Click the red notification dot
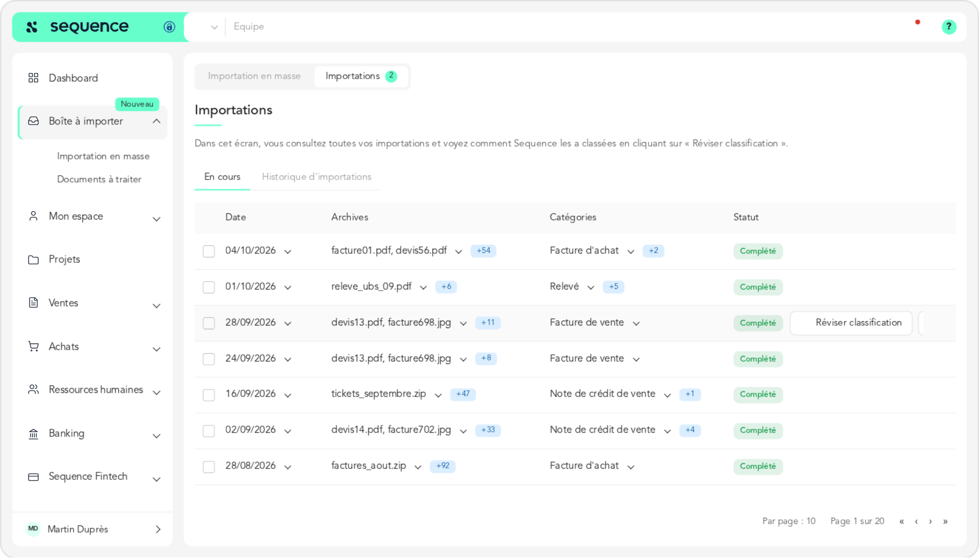Viewport: 979px width, 560px height. (917, 22)
